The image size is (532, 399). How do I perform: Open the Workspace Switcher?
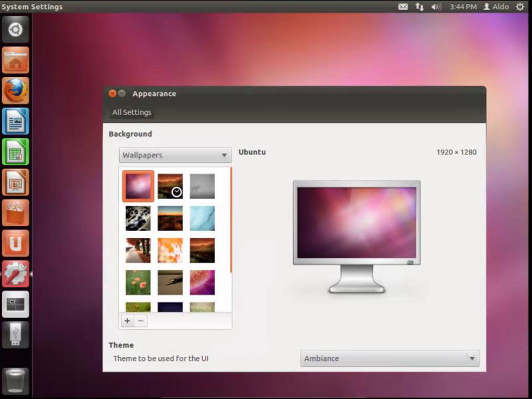click(x=15, y=304)
